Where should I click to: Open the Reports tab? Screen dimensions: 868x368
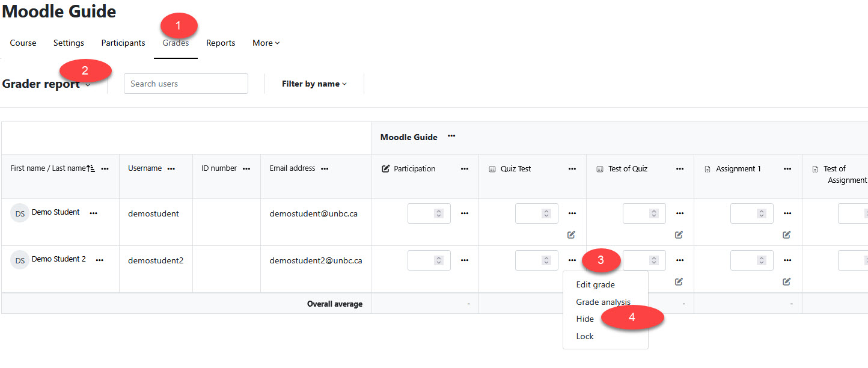coord(221,43)
